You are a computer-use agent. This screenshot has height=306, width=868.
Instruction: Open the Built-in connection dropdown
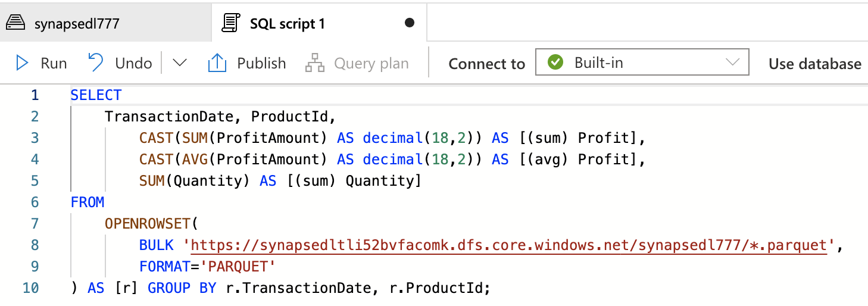point(641,63)
